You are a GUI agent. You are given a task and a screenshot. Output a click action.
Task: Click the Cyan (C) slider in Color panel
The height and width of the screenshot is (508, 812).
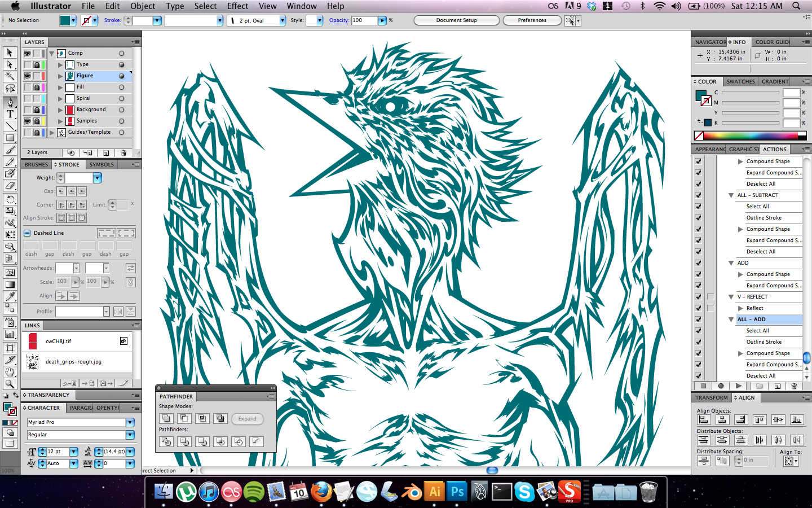pyautogui.click(x=751, y=93)
